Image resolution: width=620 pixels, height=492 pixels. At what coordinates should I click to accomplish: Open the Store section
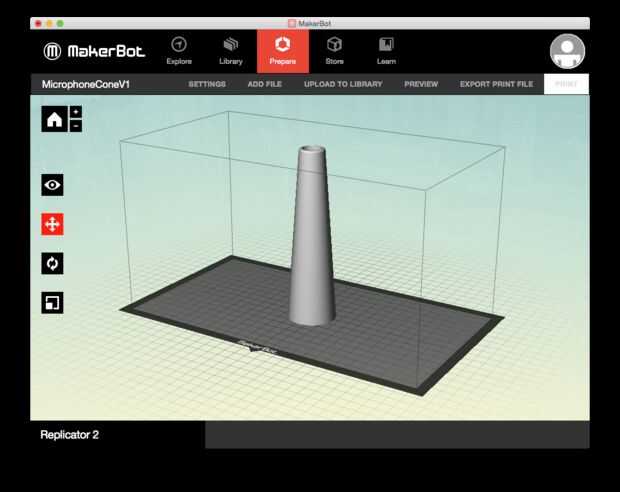pos(335,51)
